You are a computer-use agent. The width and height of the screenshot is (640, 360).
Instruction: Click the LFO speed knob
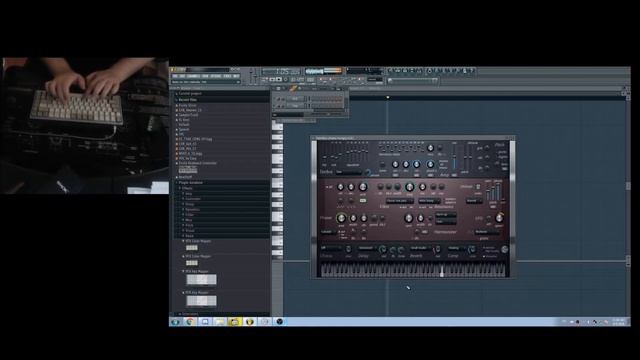coord(499,218)
